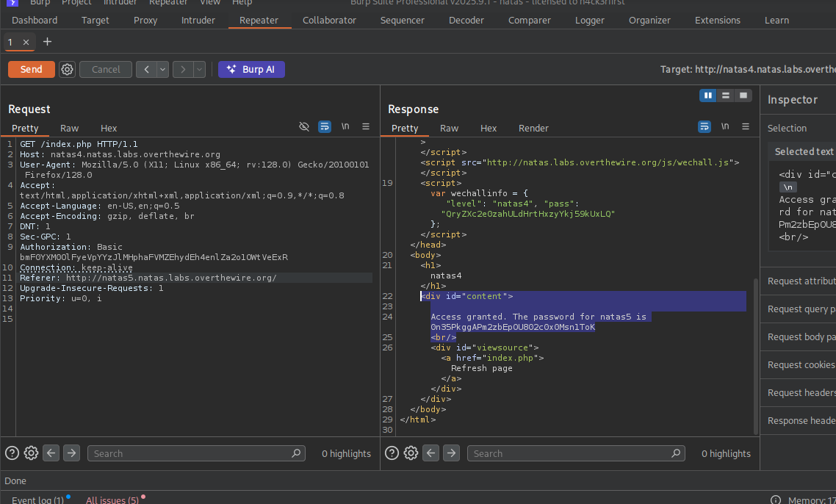This screenshot has width=836, height=504.
Task: Open help icon below Response panel
Action: [x=392, y=453]
